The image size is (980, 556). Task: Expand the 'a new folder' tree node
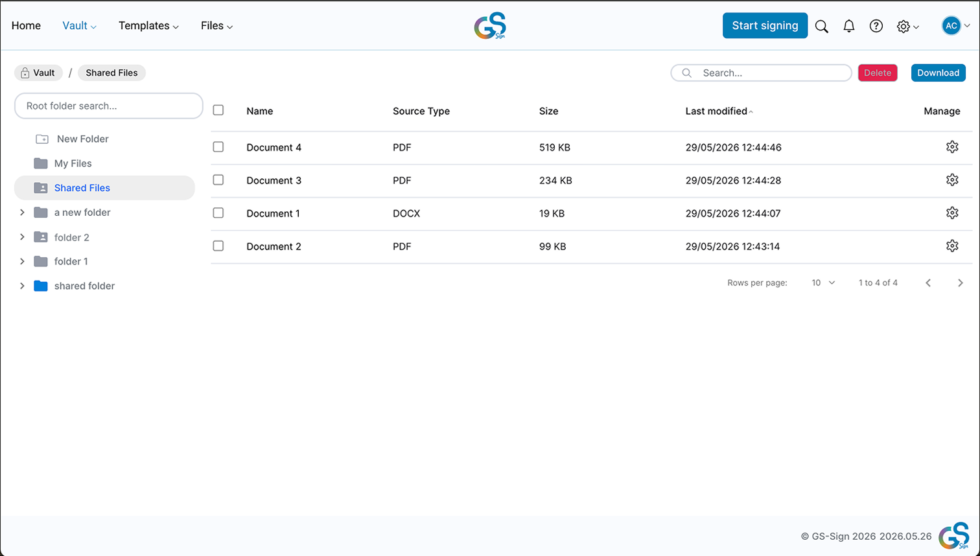(x=22, y=213)
